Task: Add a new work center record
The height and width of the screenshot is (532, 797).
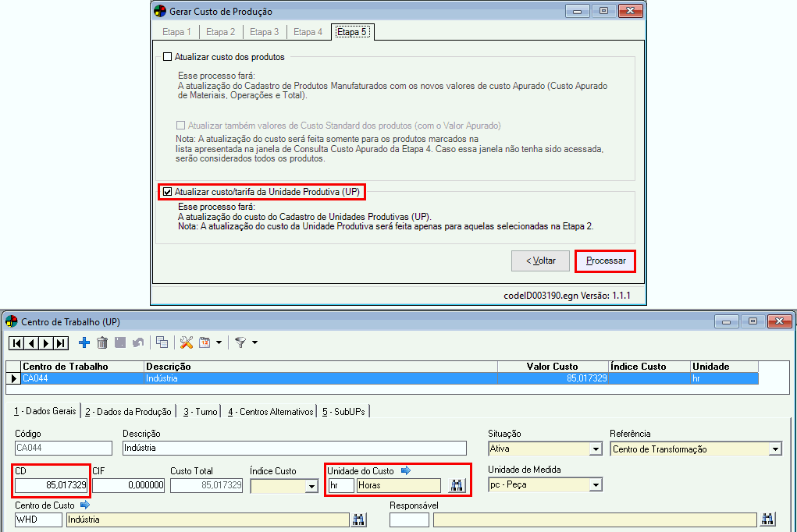Action: (84, 342)
